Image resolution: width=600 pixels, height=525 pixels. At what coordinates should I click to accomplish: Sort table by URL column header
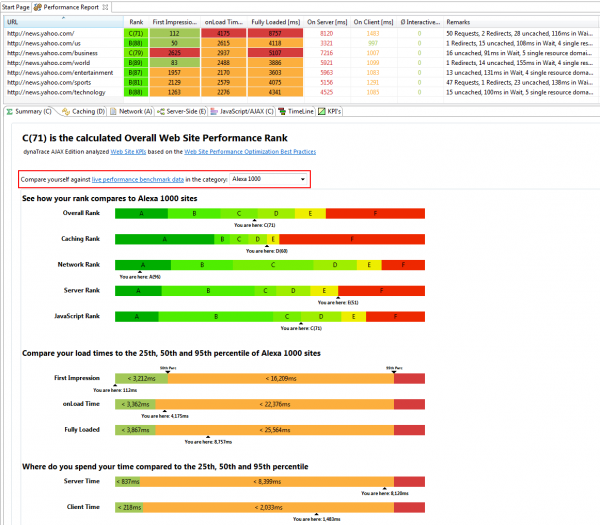(64, 22)
